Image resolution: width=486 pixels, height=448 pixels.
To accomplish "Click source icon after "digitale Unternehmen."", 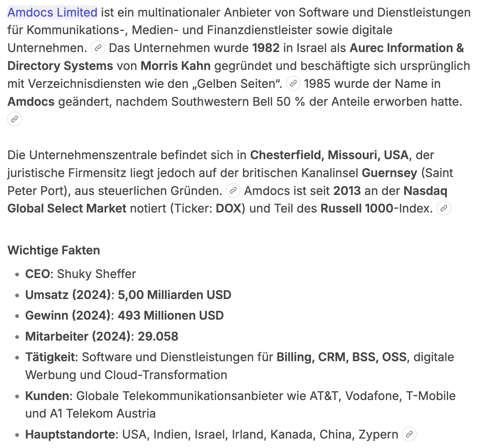I will tap(98, 48).
